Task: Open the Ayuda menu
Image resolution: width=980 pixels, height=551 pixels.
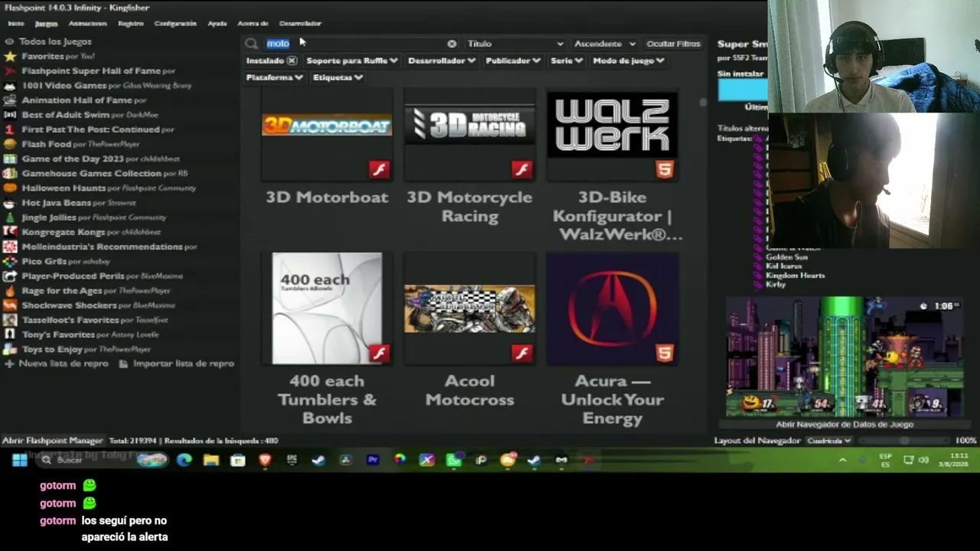Action: click(x=217, y=24)
